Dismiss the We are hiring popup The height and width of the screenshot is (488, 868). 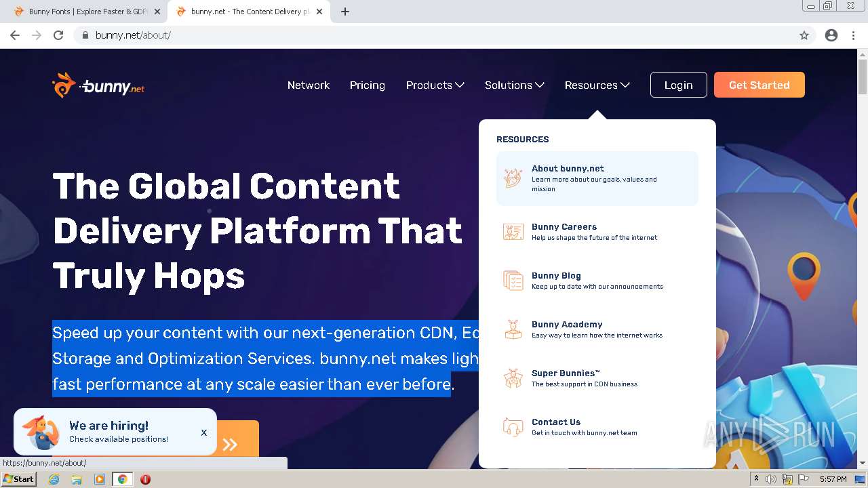coord(203,432)
